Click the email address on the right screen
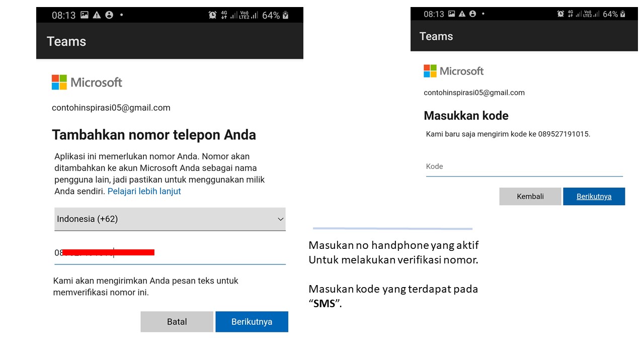 tap(474, 93)
